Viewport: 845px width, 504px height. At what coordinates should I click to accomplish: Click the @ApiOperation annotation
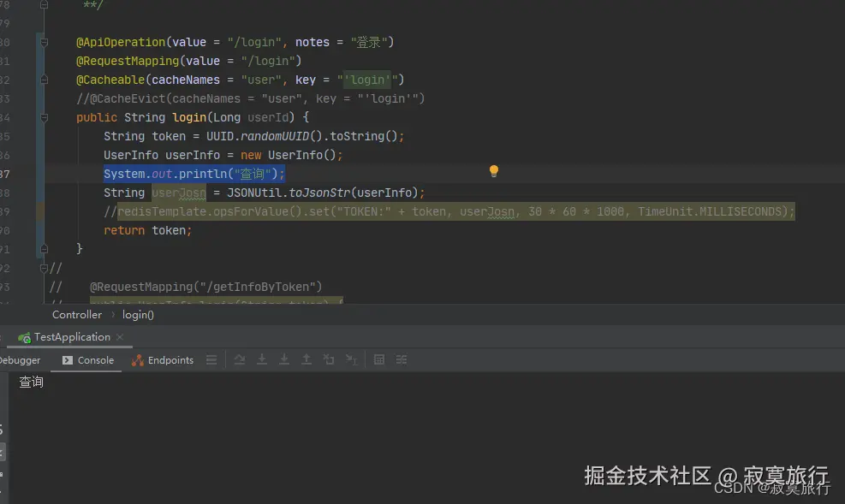pyautogui.click(x=121, y=42)
